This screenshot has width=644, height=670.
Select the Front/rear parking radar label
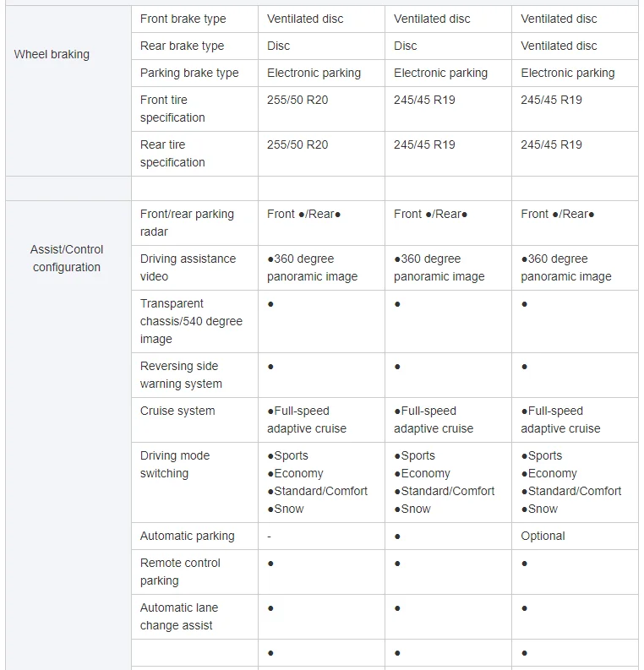[187, 222]
